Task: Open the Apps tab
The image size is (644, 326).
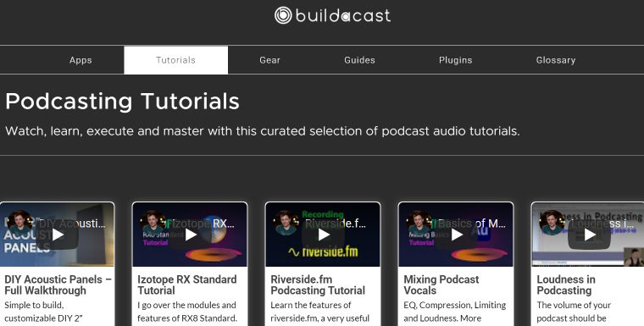Action: [80, 60]
